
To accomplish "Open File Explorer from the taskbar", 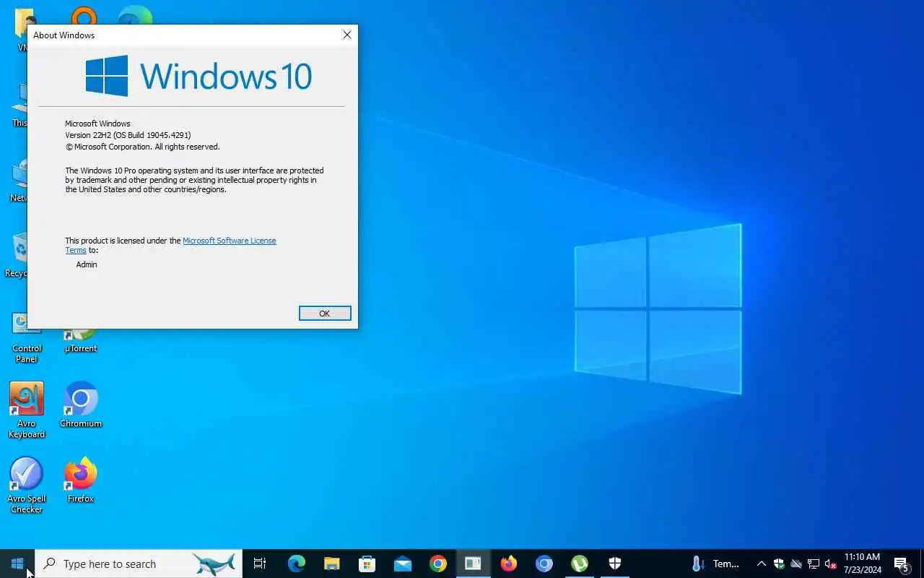I will pyautogui.click(x=331, y=564).
